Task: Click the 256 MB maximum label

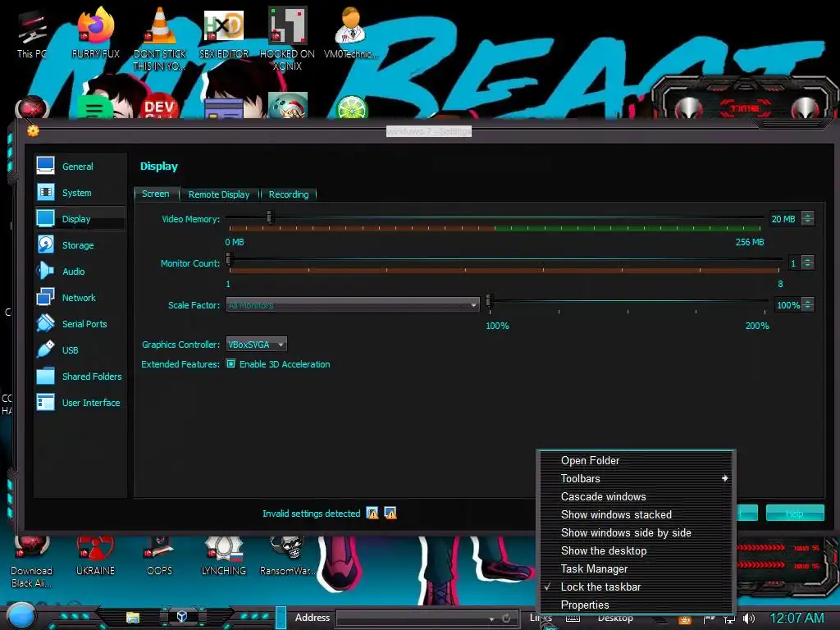Action: point(750,242)
